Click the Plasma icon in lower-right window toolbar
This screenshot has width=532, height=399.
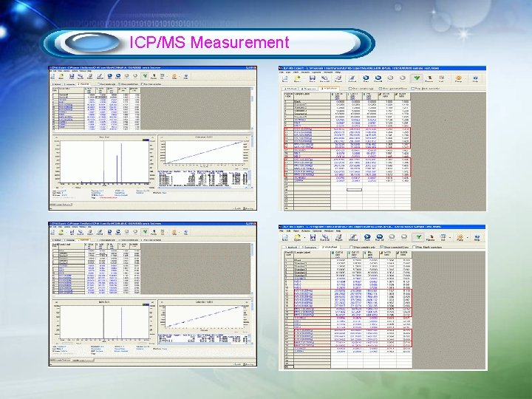point(431,237)
